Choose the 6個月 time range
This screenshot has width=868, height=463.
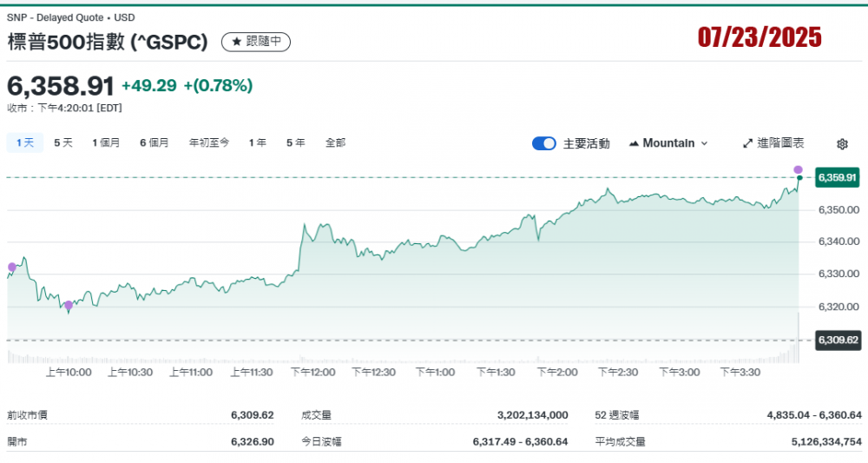(x=155, y=142)
